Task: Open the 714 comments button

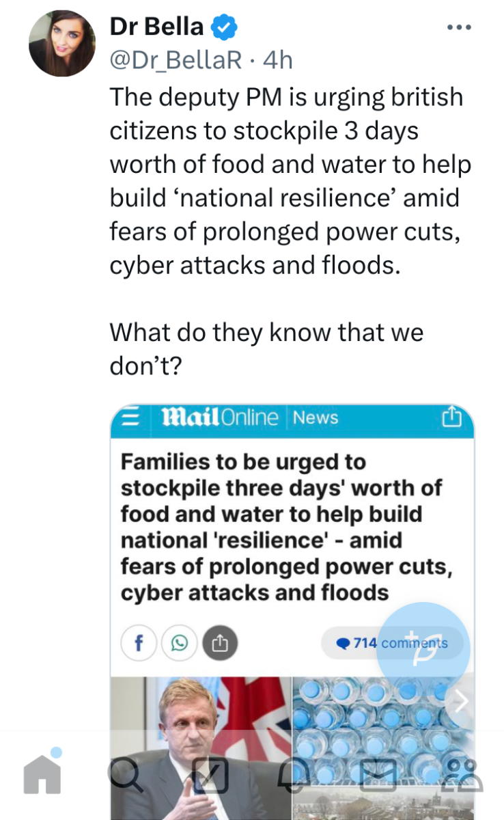Action: point(393,643)
